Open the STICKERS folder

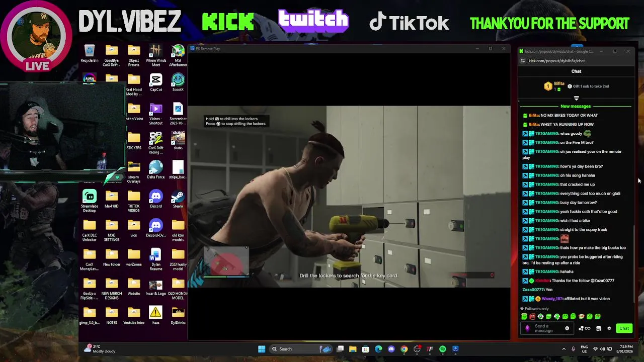[134, 141]
